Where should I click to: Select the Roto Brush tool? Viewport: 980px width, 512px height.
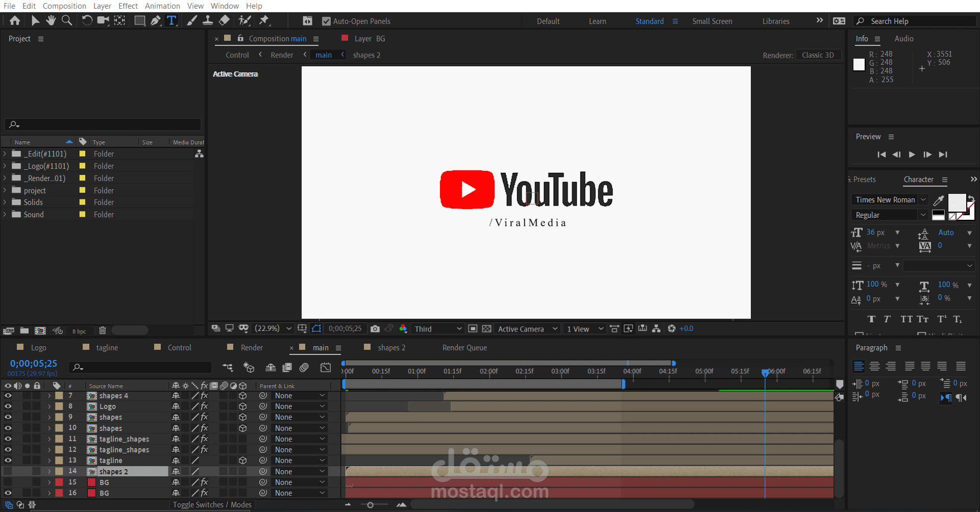point(245,21)
